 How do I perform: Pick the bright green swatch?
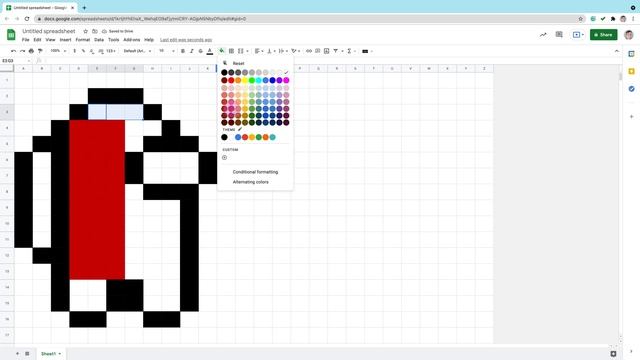[252, 80]
